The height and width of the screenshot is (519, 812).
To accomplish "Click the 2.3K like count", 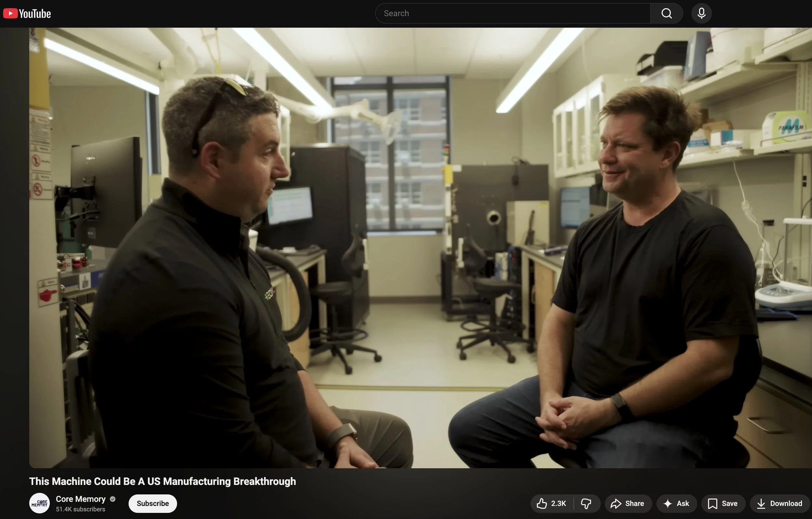I will pyautogui.click(x=558, y=503).
